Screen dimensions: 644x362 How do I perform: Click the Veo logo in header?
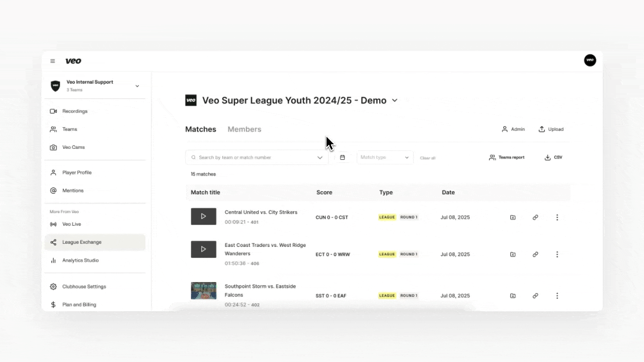pos(73,61)
